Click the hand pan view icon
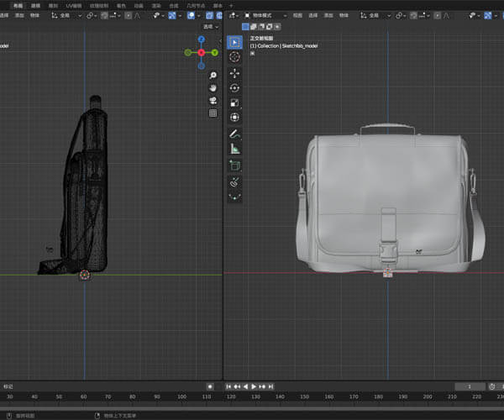This screenshot has height=420, width=504. (213, 88)
